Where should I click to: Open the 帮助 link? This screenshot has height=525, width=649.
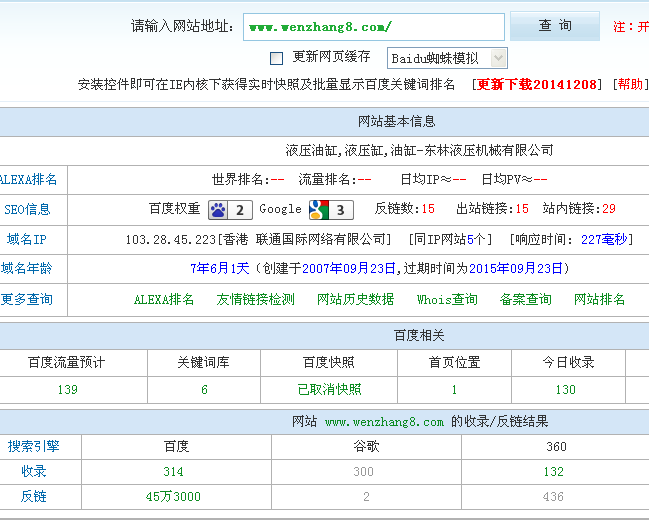630,85
